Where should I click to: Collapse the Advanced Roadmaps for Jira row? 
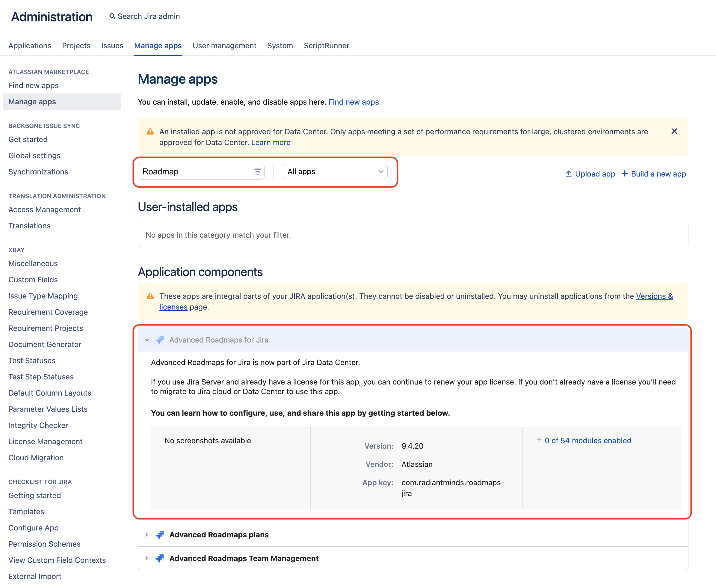pyautogui.click(x=147, y=340)
